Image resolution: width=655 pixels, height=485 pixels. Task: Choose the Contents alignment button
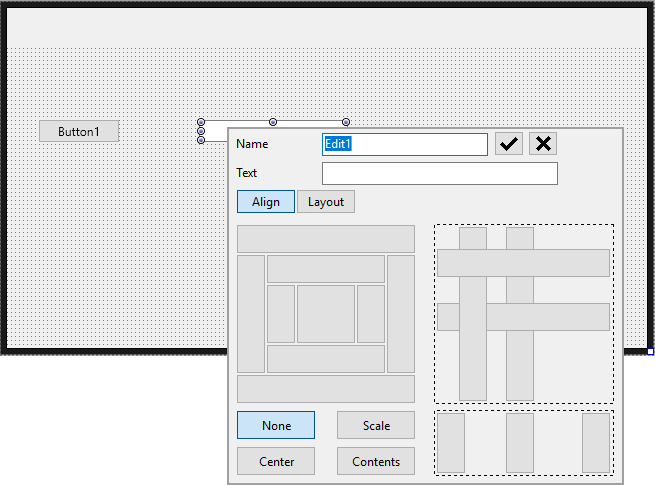point(376,461)
